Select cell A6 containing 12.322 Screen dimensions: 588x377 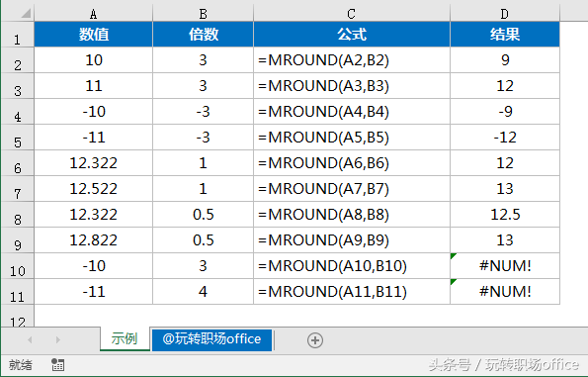(93, 163)
